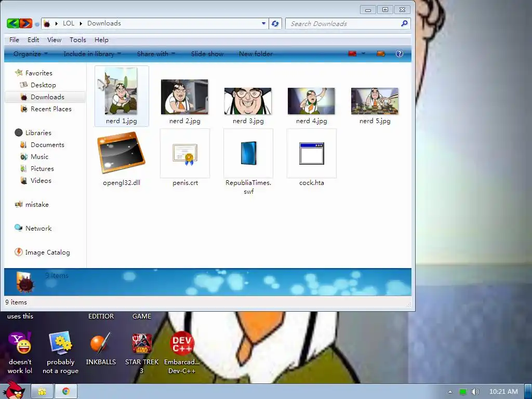This screenshot has height=399, width=532.
Task: Open the Embarcadero Dev-C++ desktop icon
Action: coord(182,343)
